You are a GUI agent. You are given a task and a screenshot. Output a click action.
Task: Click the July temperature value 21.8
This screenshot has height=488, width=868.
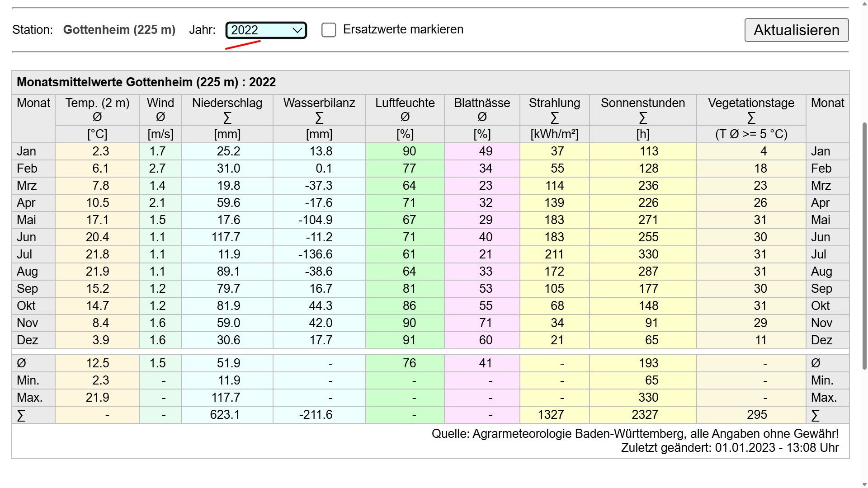(x=97, y=254)
